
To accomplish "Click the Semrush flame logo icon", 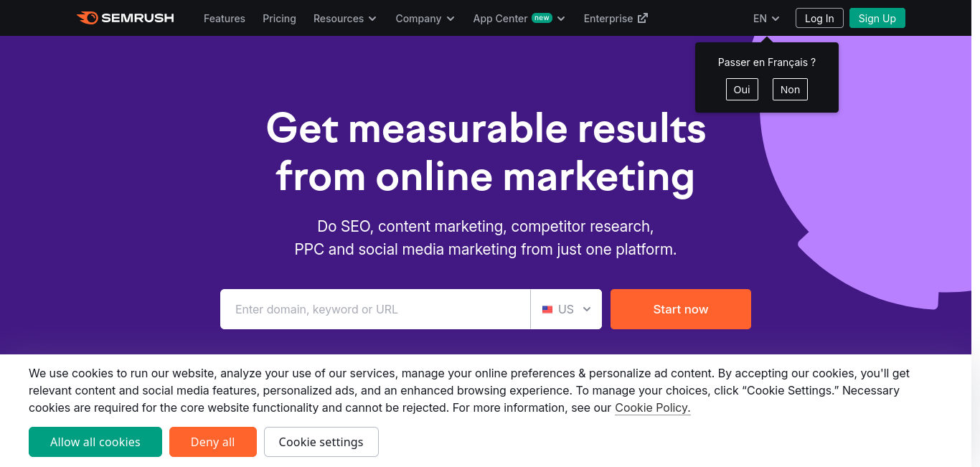I will coord(88,18).
